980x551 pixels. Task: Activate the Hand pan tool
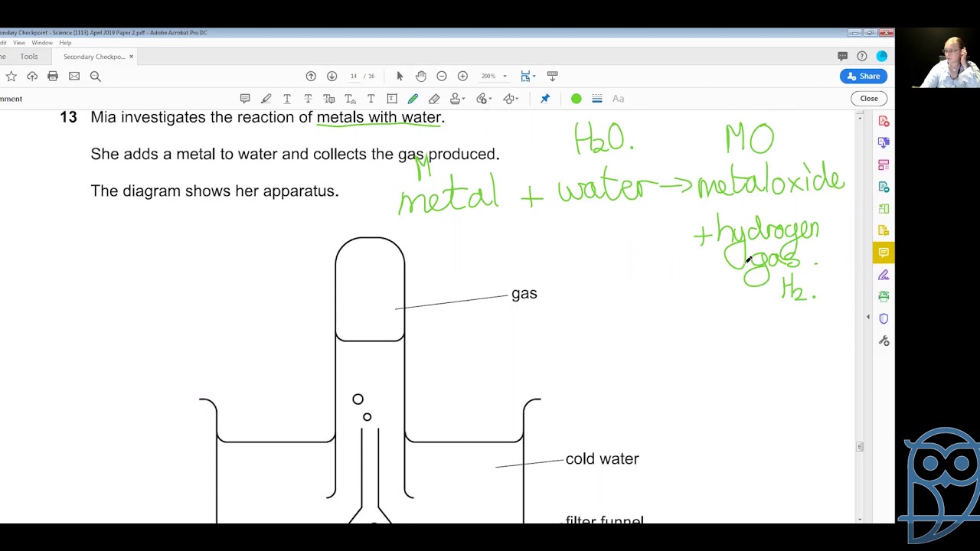coord(420,76)
